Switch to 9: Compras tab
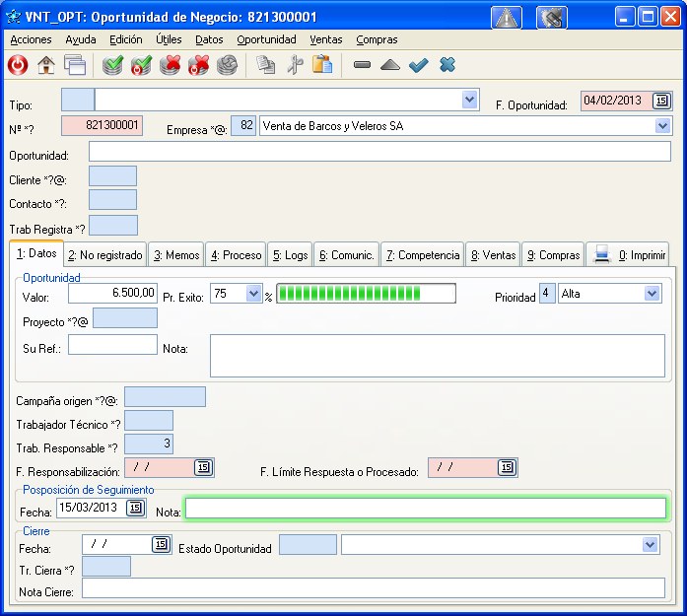The image size is (687, 616). click(x=553, y=255)
